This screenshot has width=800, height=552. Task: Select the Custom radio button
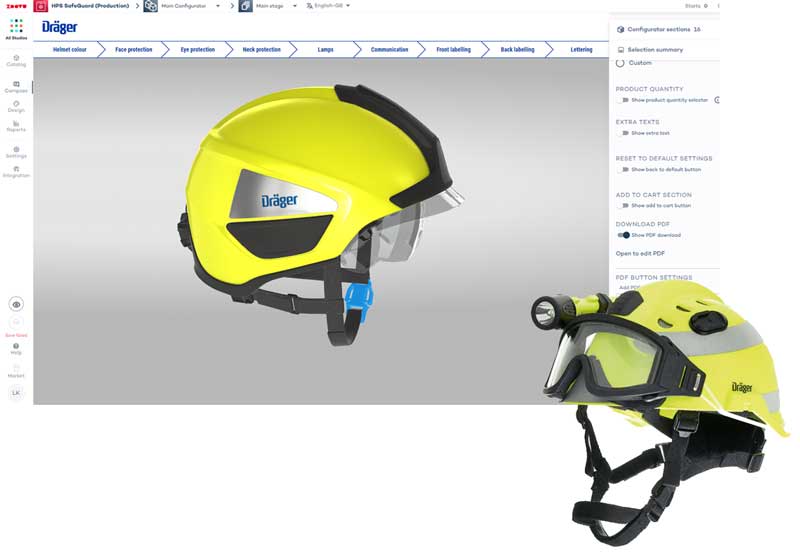620,63
